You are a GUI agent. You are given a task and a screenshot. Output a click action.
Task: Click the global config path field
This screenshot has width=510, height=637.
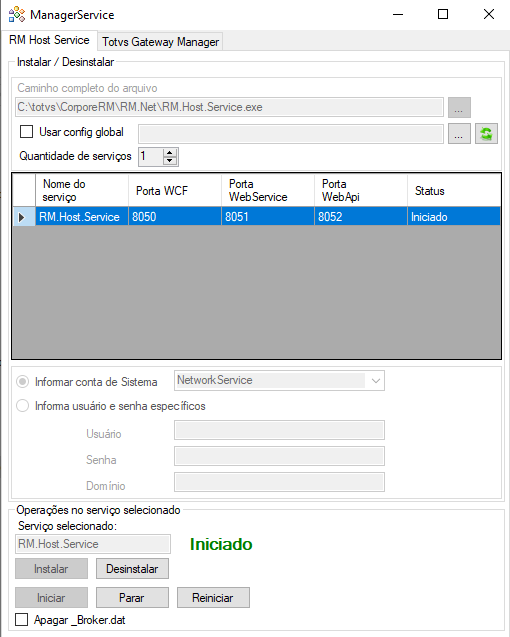[291, 134]
